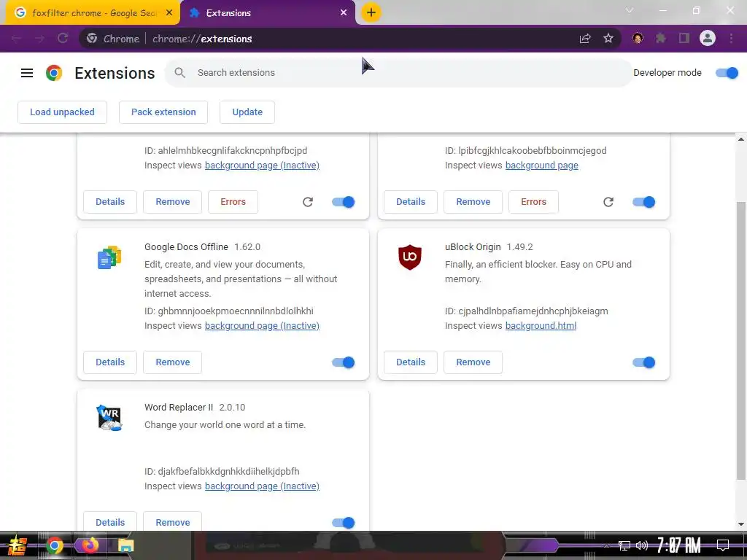Open Chrome from the taskbar
Screen dimensions: 747x560
point(54,545)
